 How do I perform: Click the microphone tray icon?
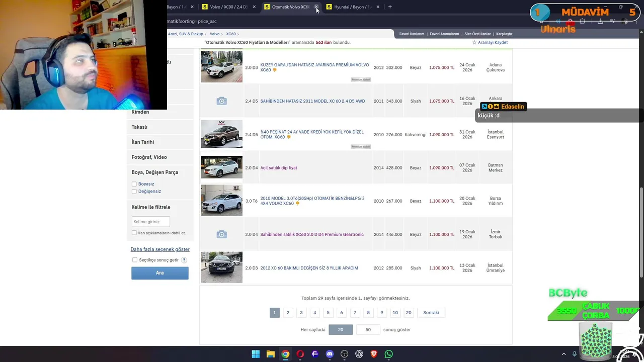[574, 354]
